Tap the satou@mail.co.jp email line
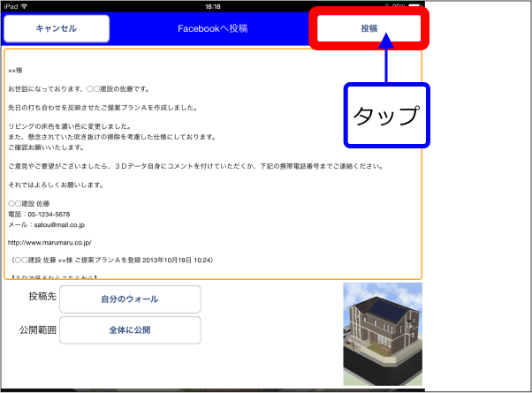Image resolution: width=532 pixels, height=393 pixels. [x=46, y=225]
